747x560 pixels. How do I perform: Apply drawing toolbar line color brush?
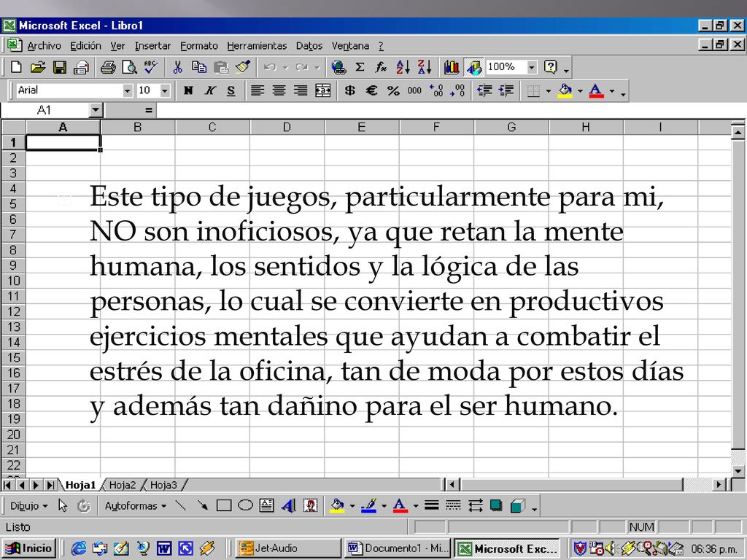pos(368,506)
